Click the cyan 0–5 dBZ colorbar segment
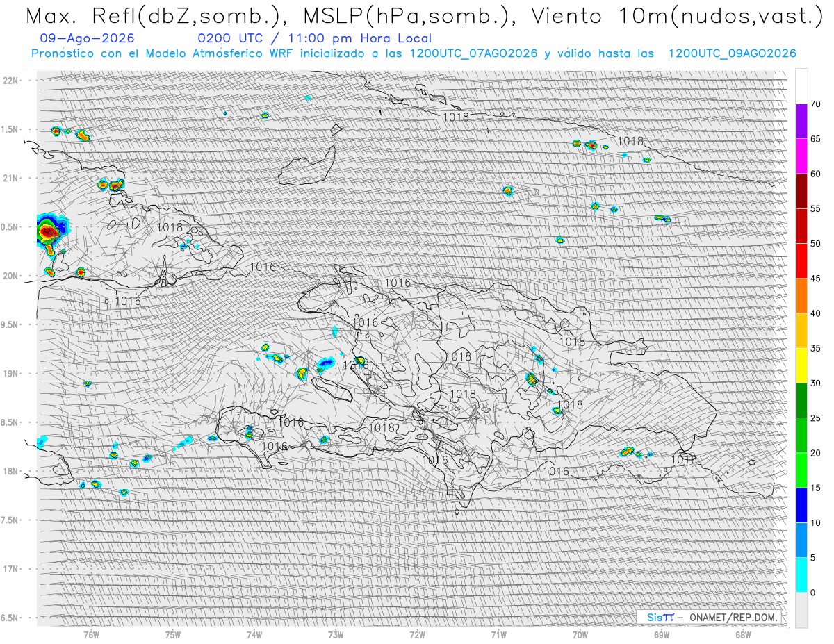The image size is (834, 644). coord(801,575)
